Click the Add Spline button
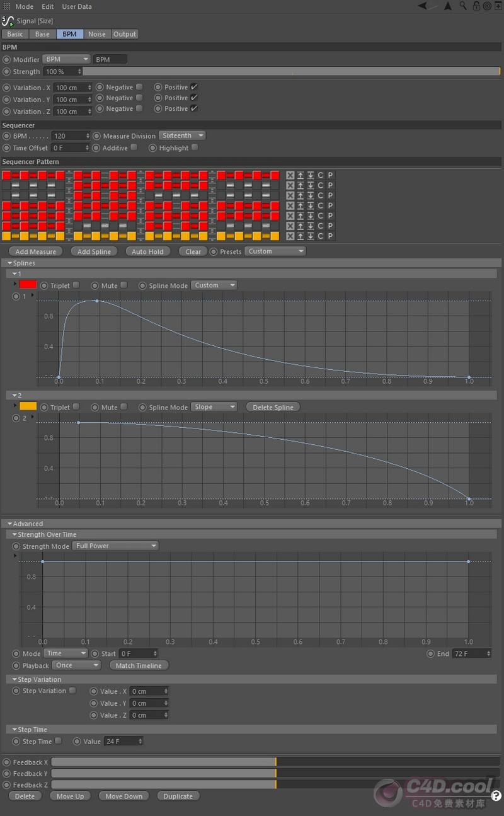The width and height of the screenshot is (504, 816). pyautogui.click(x=94, y=251)
